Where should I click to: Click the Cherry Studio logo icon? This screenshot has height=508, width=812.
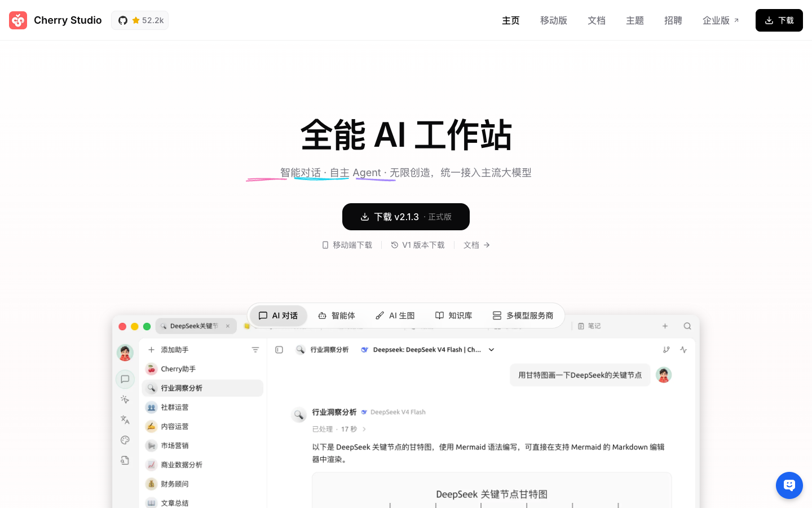[18, 20]
